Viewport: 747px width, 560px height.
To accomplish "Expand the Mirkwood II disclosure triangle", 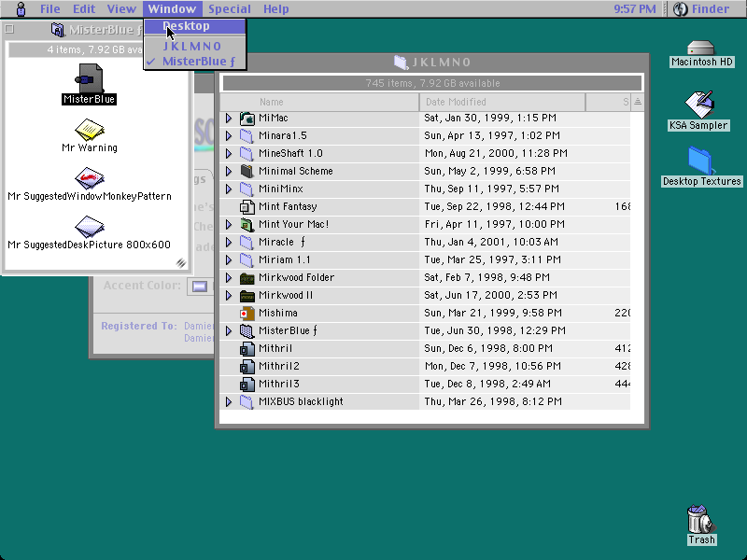I will (x=229, y=295).
